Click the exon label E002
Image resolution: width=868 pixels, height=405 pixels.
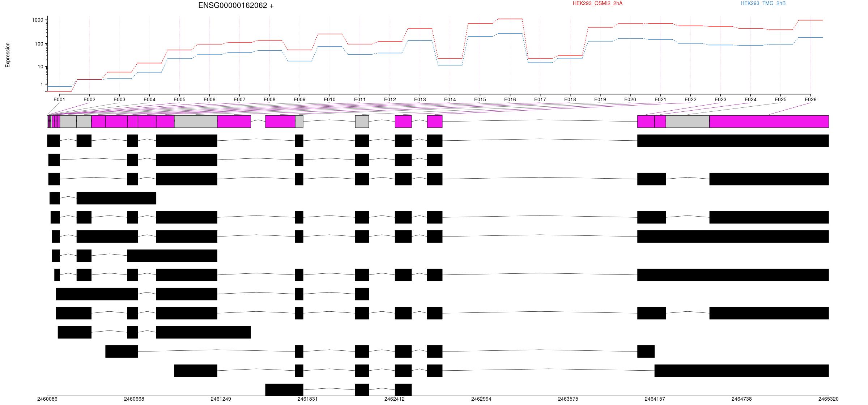click(x=89, y=99)
